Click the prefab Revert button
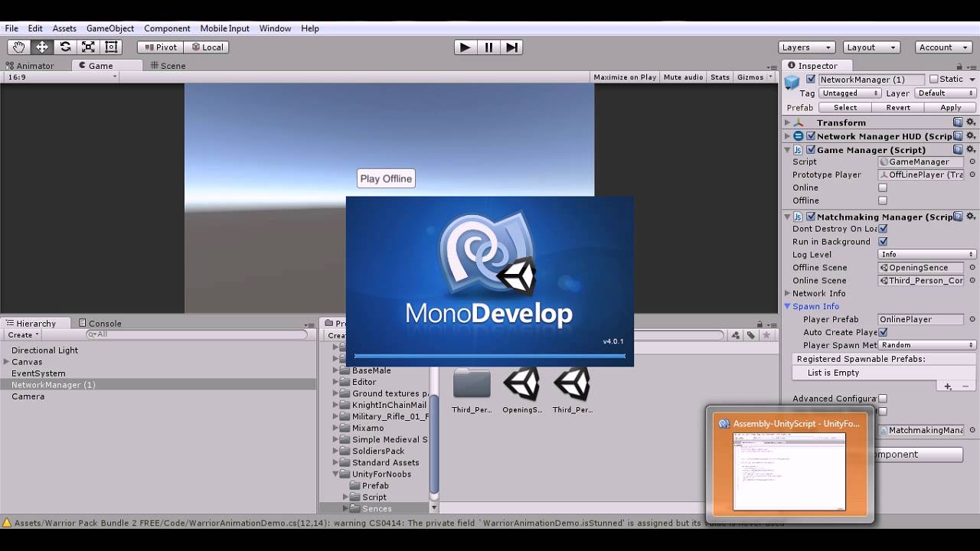The image size is (980, 551). coord(898,108)
